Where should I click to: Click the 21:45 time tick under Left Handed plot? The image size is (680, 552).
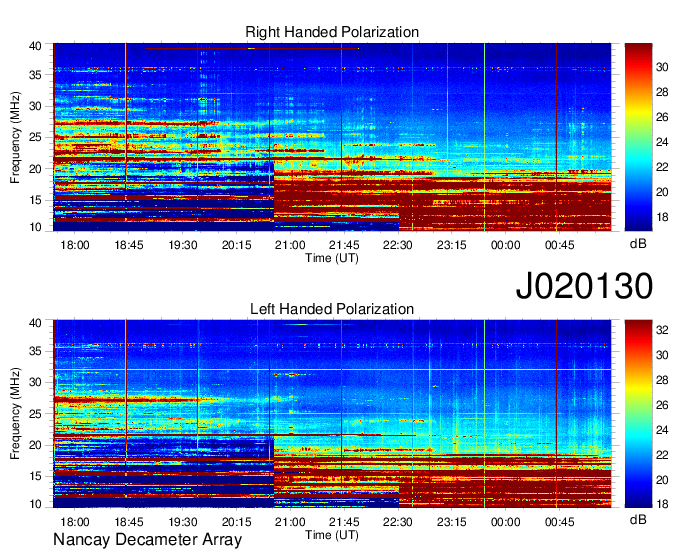pos(344,522)
